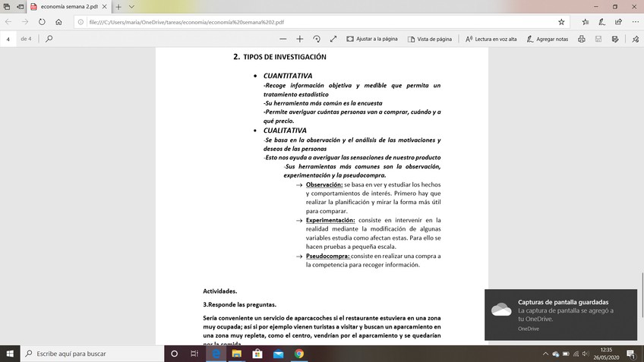Open the search in PDF magnifier

[x=49, y=39]
